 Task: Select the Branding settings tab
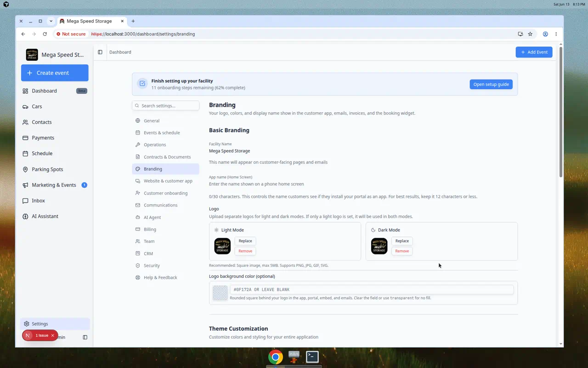tap(165, 169)
